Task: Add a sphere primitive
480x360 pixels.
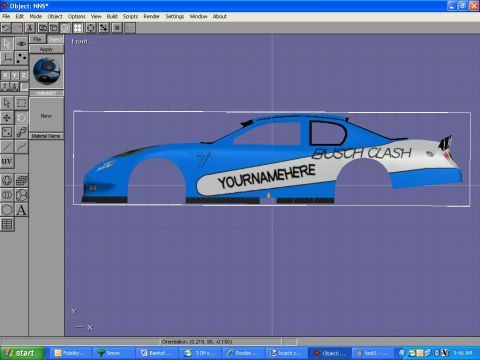Action: (x=7, y=180)
